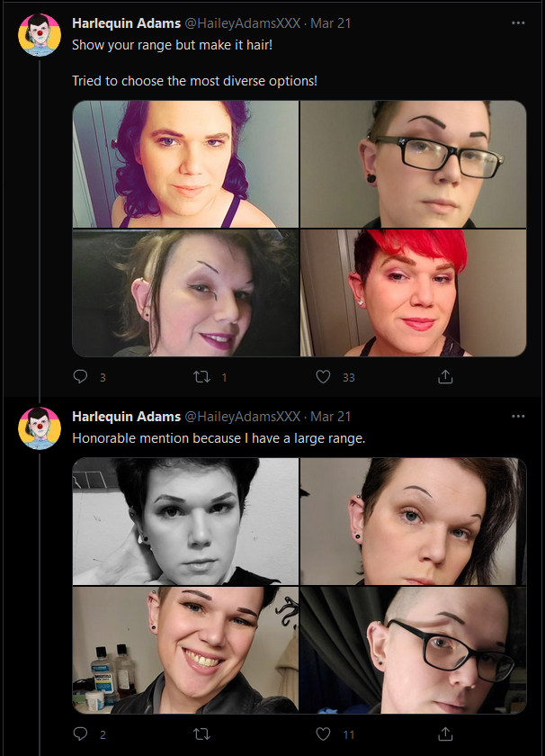Image resolution: width=545 pixels, height=756 pixels.
Task: Reply to the 'Honorable mention' tweet
Action: [80, 733]
